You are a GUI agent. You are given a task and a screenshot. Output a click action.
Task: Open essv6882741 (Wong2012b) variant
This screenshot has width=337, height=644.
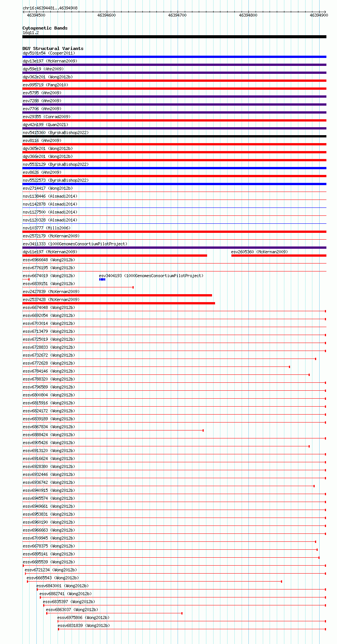pos(66,594)
